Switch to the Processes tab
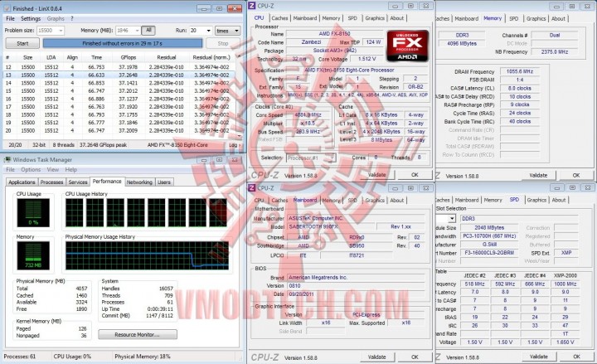The image size is (597, 364). (51, 182)
